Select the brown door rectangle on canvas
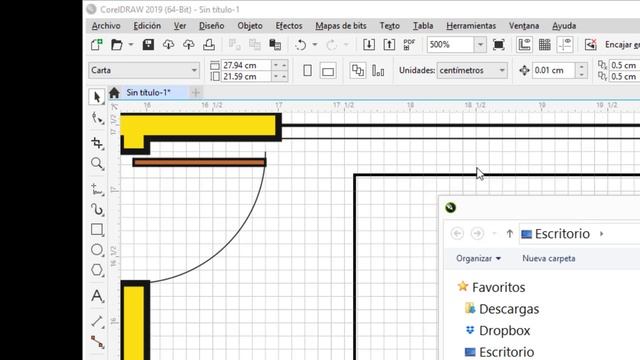The width and height of the screenshot is (640, 360). pos(199,162)
